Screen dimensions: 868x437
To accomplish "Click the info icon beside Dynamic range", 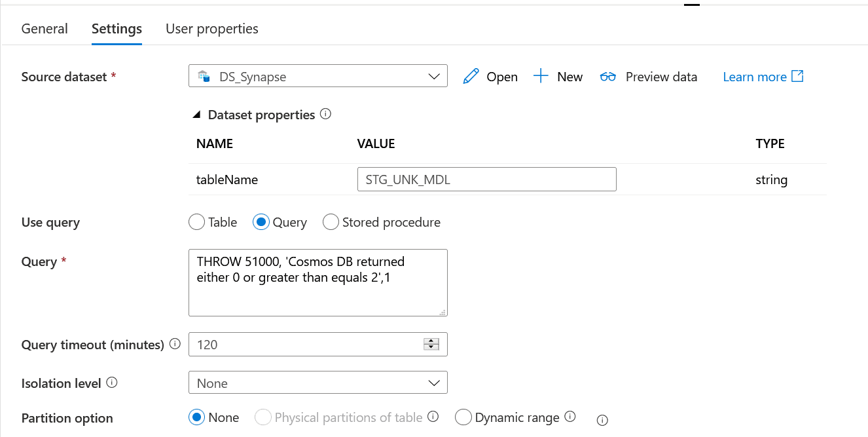I will 570,417.
